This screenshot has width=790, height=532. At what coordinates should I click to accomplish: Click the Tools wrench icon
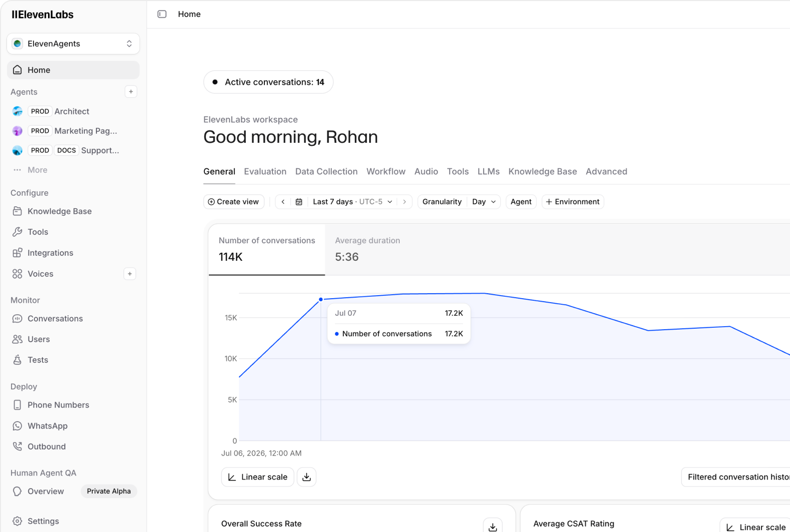tap(17, 232)
